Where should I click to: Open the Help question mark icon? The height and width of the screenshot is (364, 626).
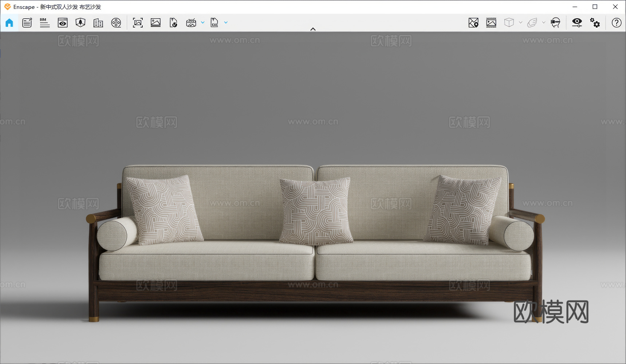pyautogui.click(x=616, y=23)
